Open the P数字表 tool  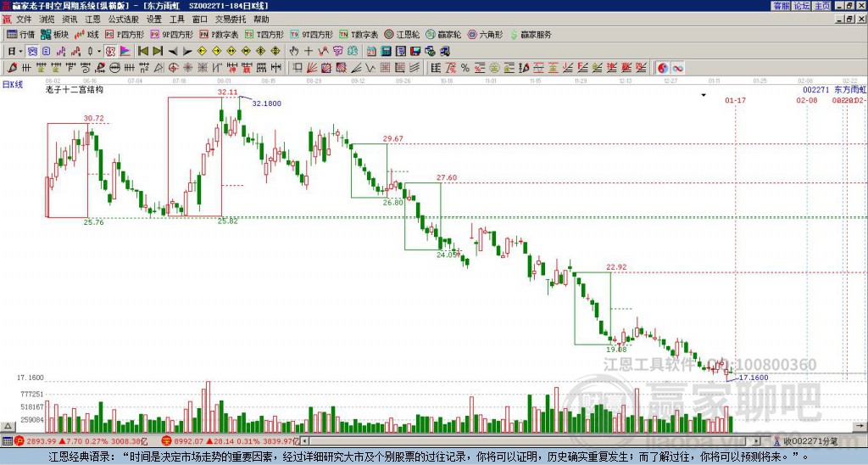[219, 34]
